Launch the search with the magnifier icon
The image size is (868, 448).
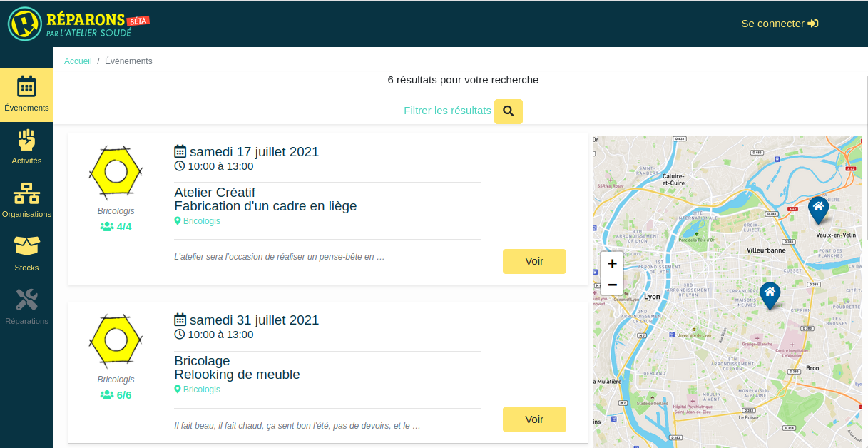[x=508, y=111]
